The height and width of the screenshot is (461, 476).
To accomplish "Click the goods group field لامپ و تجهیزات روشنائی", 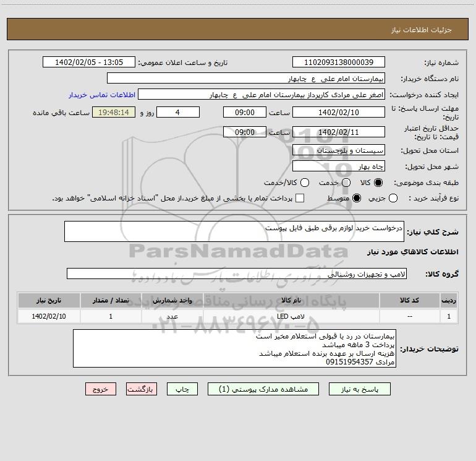I will (x=237, y=274).
